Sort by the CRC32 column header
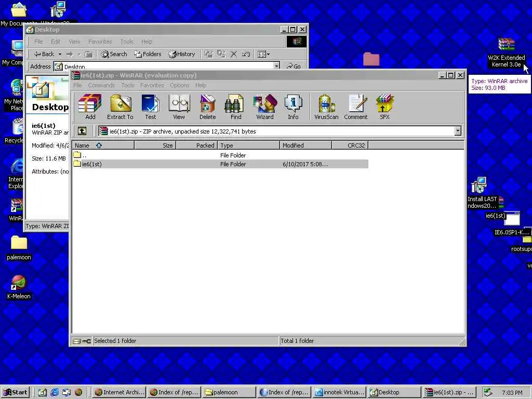The height and width of the screenshot is (399, 532). tap(350, 145)
